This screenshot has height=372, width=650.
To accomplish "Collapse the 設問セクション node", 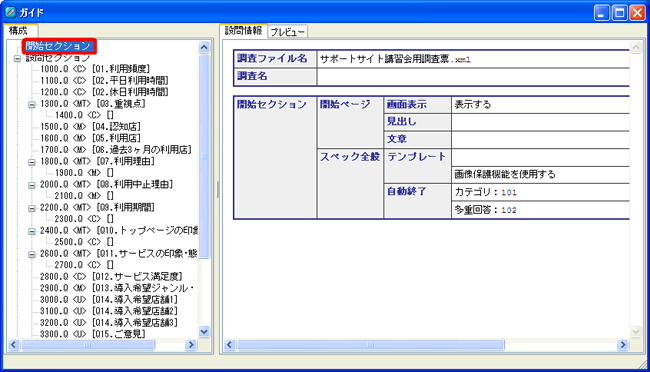I will click(17, 58).
